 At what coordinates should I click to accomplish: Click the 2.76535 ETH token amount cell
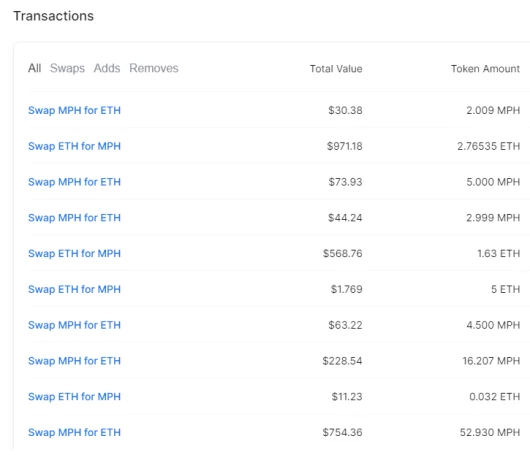click(x=488, y=146)
